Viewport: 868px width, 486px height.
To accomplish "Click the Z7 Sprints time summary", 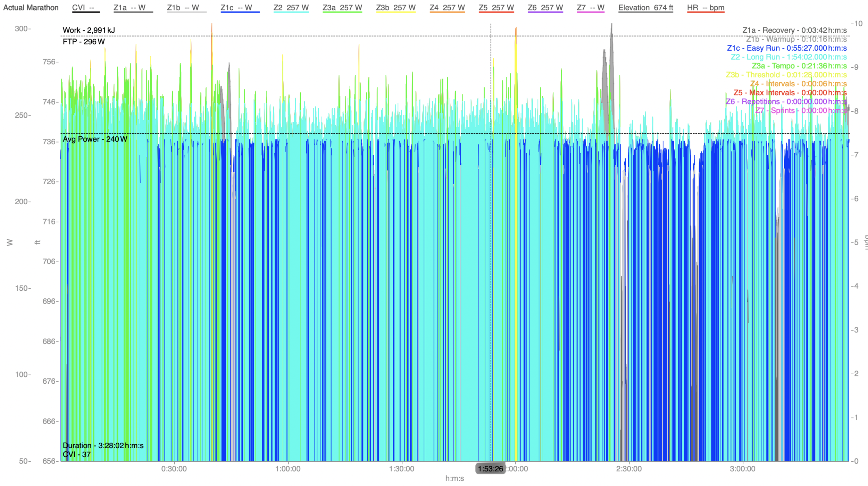I will [x=801, y=111].
